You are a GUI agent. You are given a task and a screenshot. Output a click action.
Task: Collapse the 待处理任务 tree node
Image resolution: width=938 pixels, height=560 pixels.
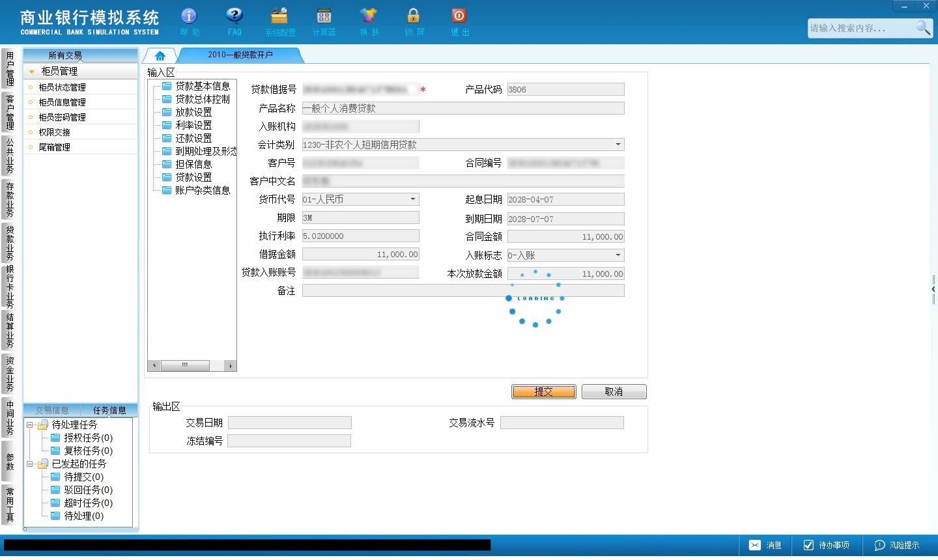29,425
